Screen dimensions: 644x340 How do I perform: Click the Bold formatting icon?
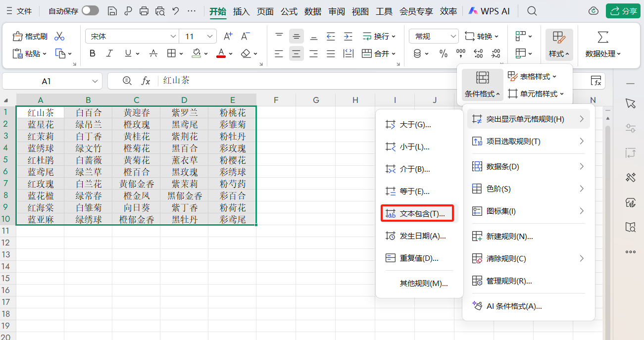pos(92,53)
